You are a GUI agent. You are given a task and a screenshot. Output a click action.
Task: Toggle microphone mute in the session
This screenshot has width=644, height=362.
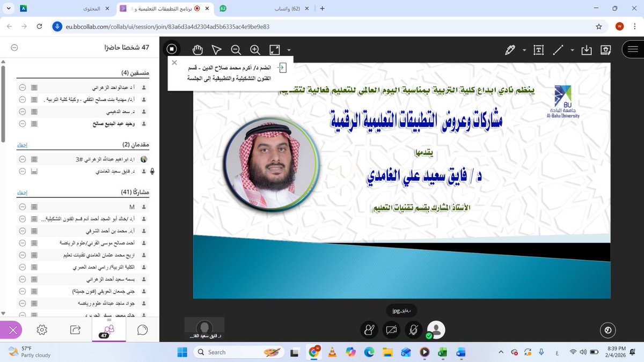[x=413, y=330]
